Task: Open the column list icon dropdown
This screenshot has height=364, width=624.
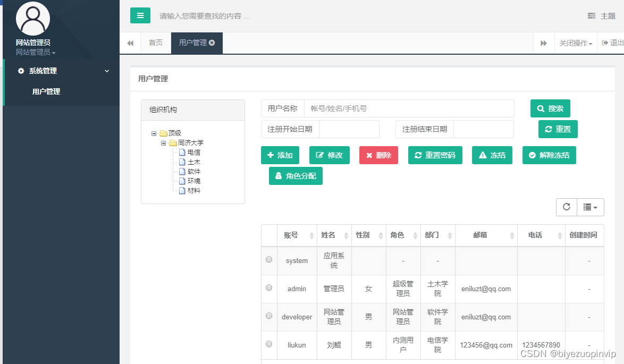Action: tap(590, 207)
